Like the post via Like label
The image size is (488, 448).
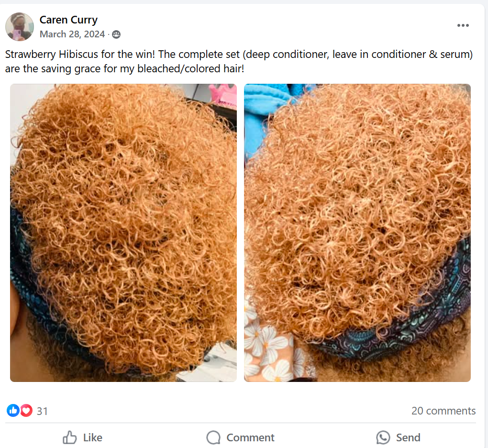(92, 438)
